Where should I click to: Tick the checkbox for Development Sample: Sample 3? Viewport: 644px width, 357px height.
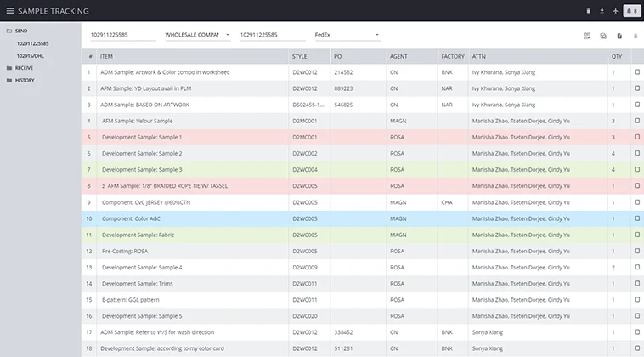click(637, 169)
